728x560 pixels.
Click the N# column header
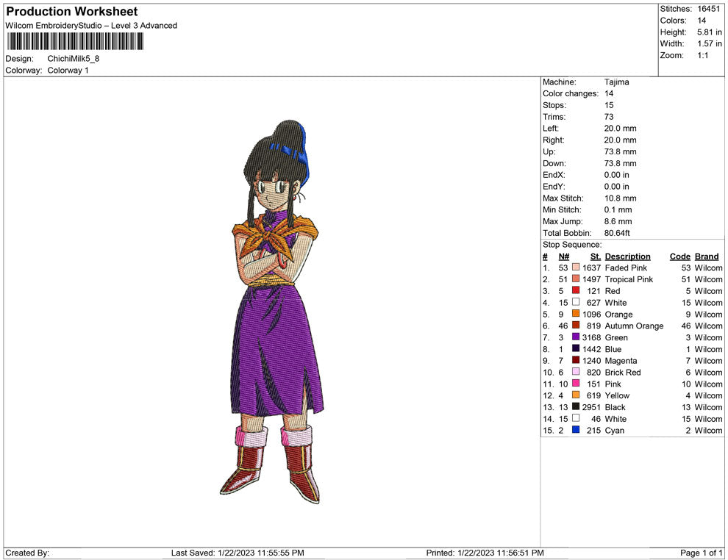[x=563, y=256]
